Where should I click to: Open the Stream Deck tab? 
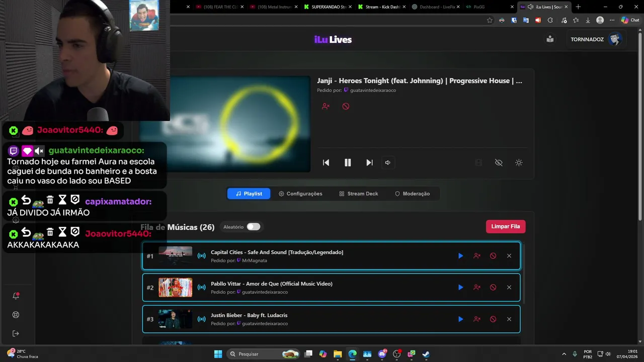(358, 194)
